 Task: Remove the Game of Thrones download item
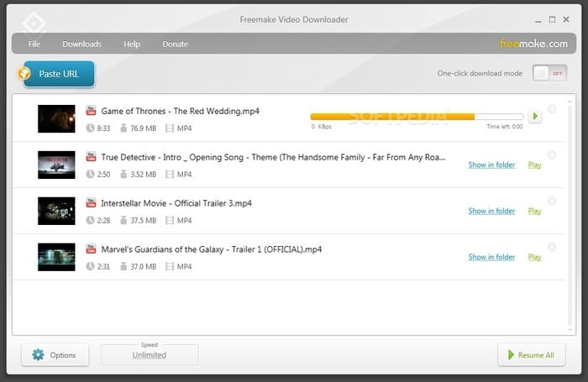[552, 109]
